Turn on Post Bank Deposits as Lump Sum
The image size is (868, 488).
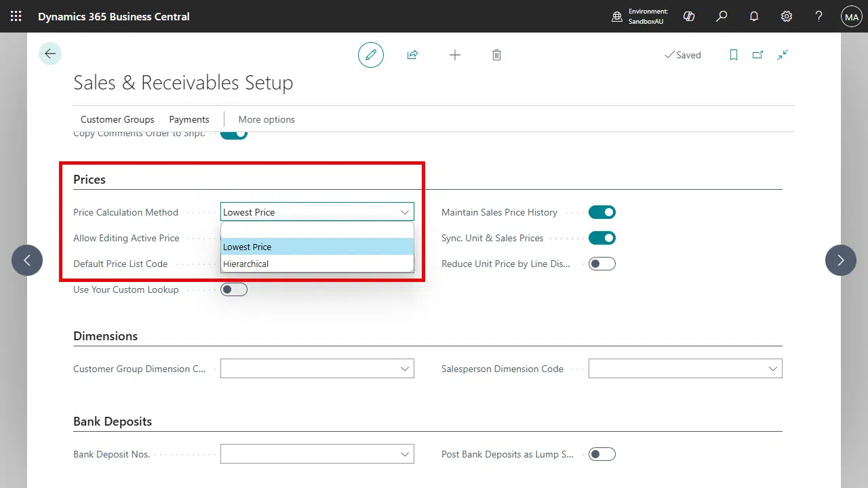(x=601, y=454)
